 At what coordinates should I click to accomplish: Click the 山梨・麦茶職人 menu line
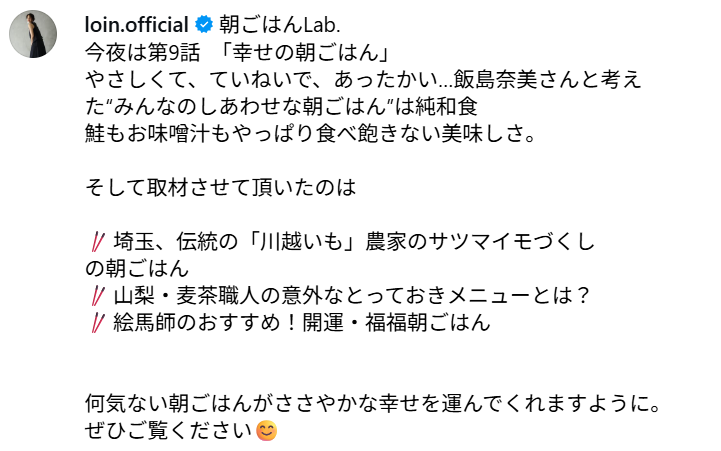[x=349, y=296]
